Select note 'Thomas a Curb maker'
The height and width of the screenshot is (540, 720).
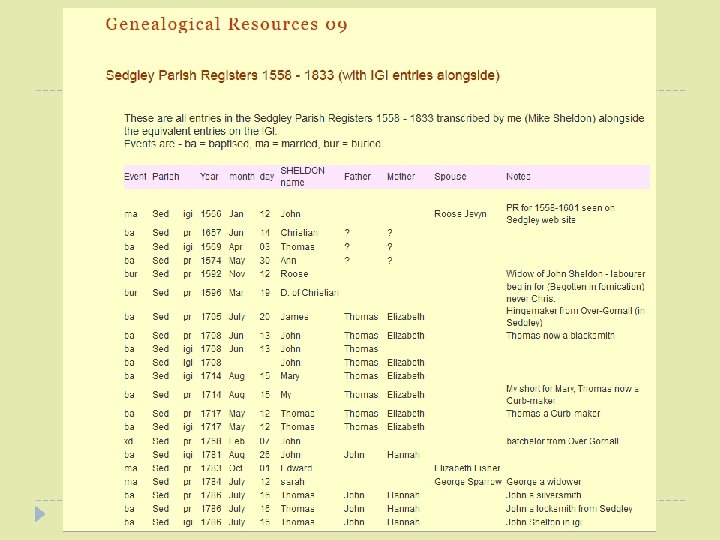click(553, 413)
